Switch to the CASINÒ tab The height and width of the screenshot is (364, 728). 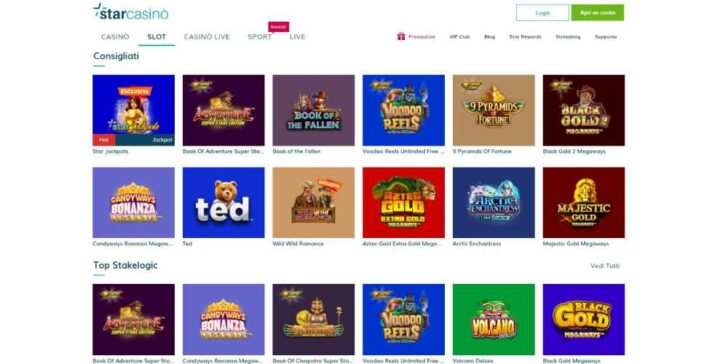[x=115, y=37]
